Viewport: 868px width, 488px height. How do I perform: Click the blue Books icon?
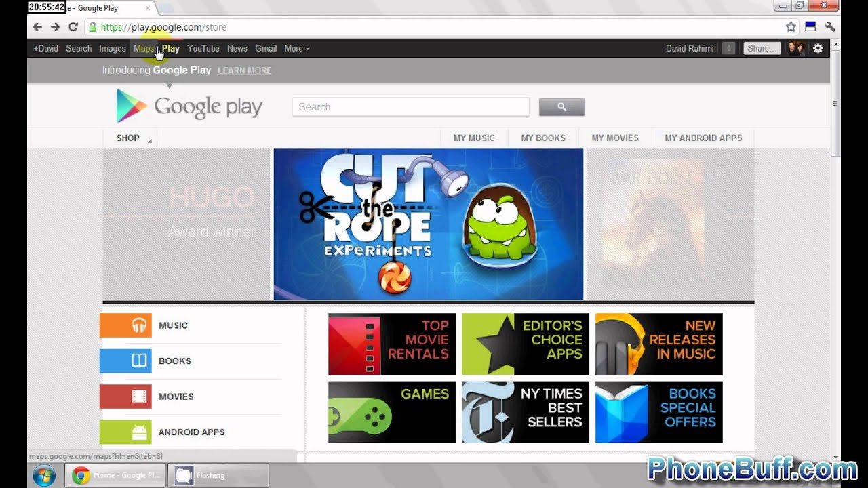click(x=125, y=361)
